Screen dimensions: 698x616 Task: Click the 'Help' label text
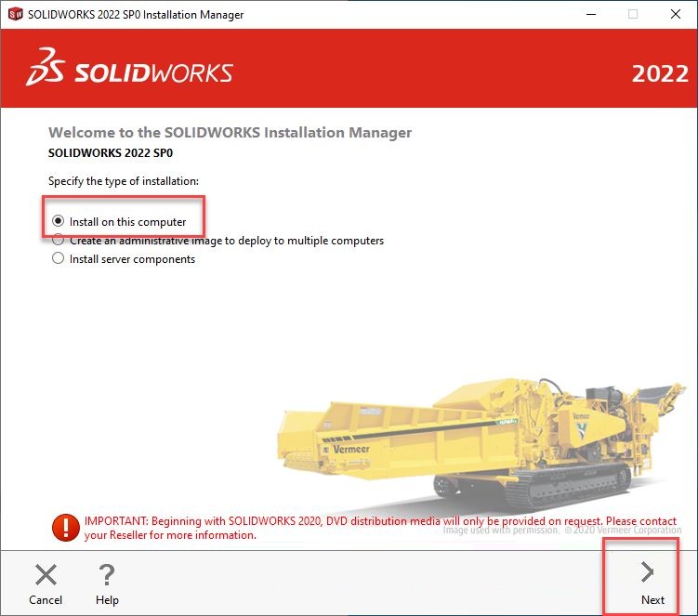pyautogui.click(x=107, y=600)
